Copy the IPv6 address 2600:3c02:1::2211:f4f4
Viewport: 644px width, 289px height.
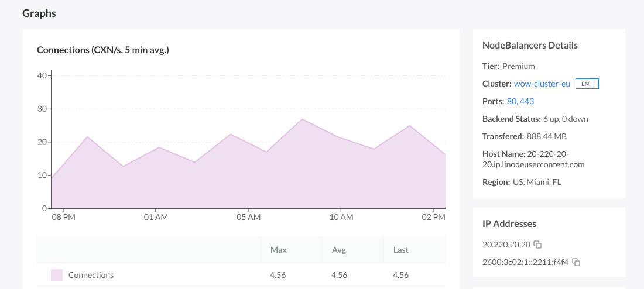click(576, 262)
